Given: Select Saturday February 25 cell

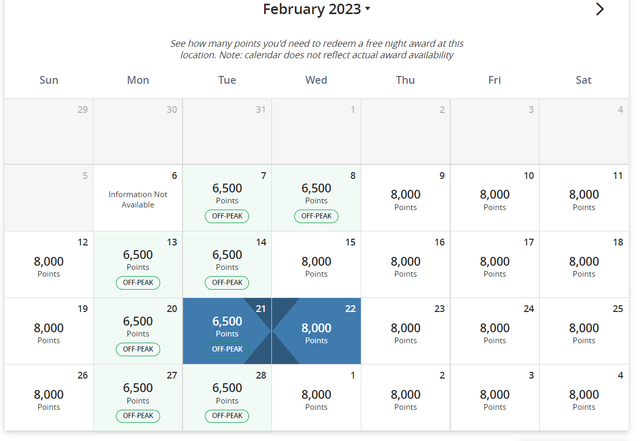Looking at the screenshot, I should click(584, 331).
